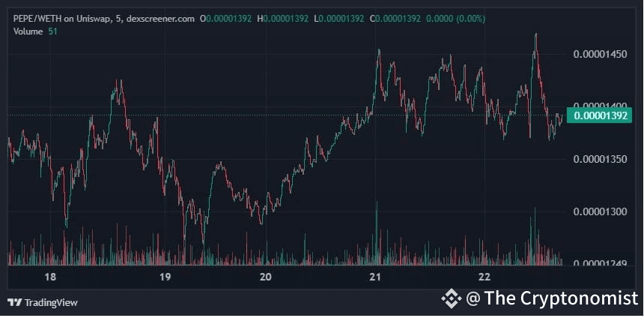
Task: Click the change value 0.0000 (0.00%)
Action: (456, 19)
